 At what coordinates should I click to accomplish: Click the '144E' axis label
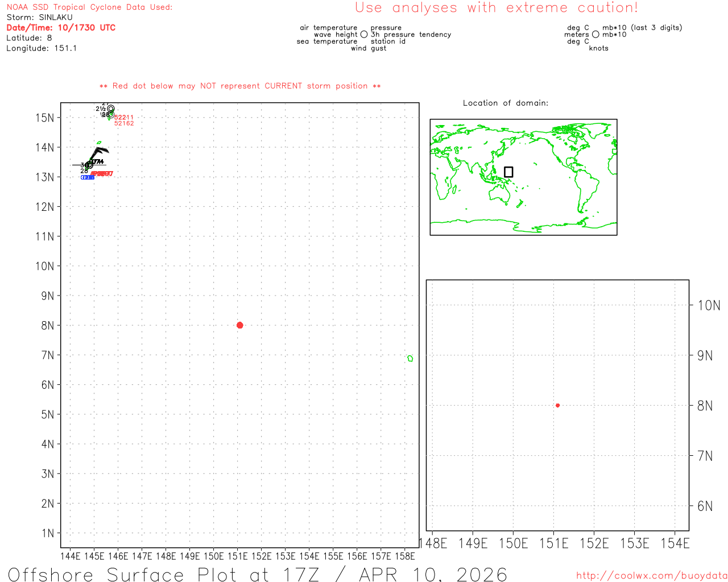coord(70,556)
